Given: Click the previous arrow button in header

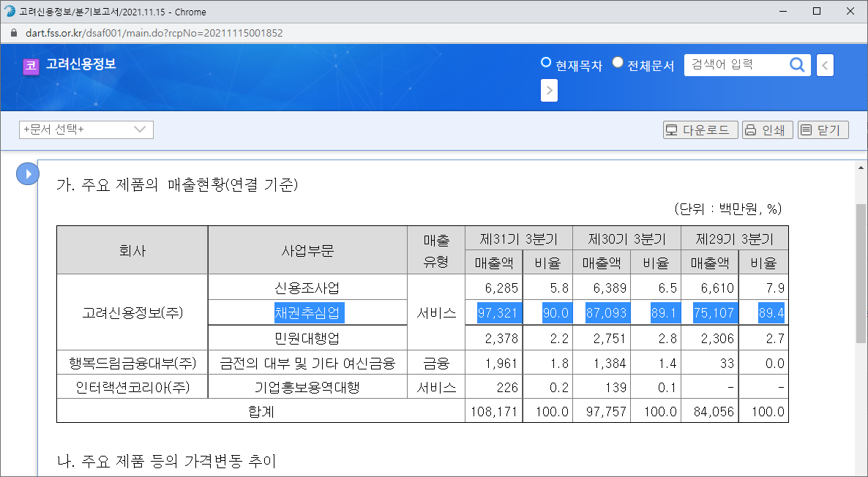Looking at the screenshot, I should tap(825, 65).
